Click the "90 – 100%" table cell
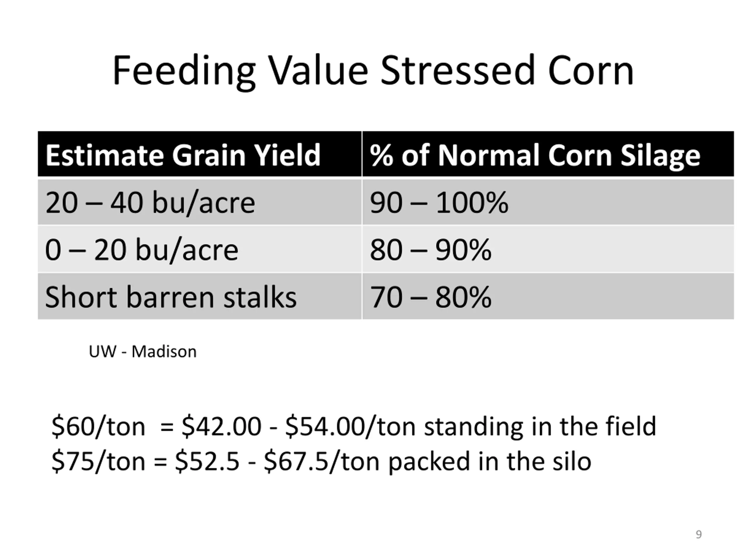Screen dimensions: 747x560 (x=439, y=202)
